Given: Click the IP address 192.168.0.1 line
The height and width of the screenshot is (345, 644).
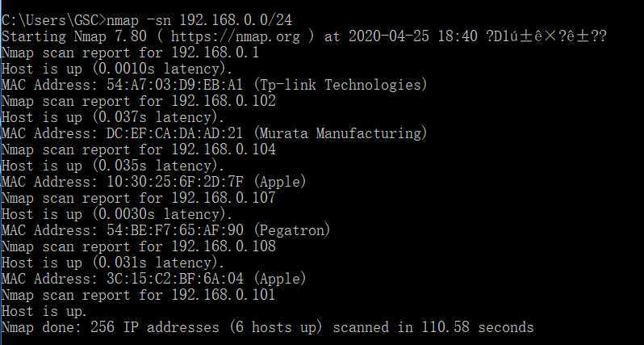Looking at the screenshot, I should 130,53.
